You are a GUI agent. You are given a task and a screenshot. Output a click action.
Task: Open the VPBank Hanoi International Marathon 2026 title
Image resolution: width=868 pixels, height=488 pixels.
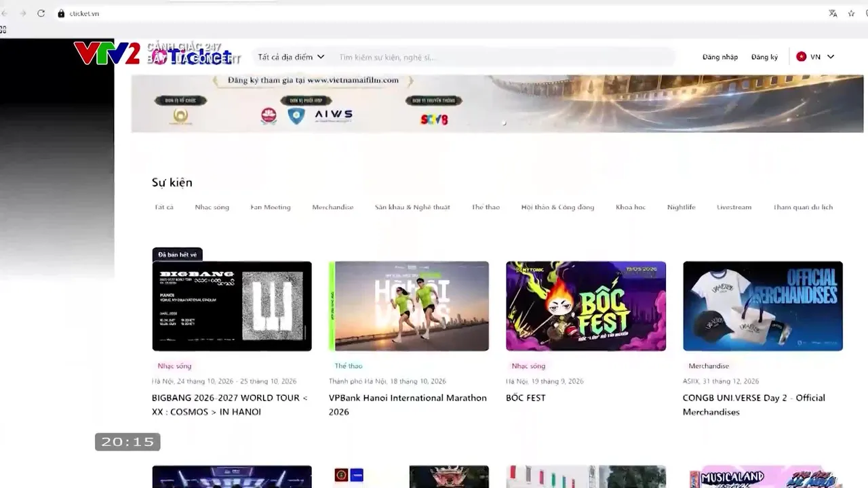408,405
